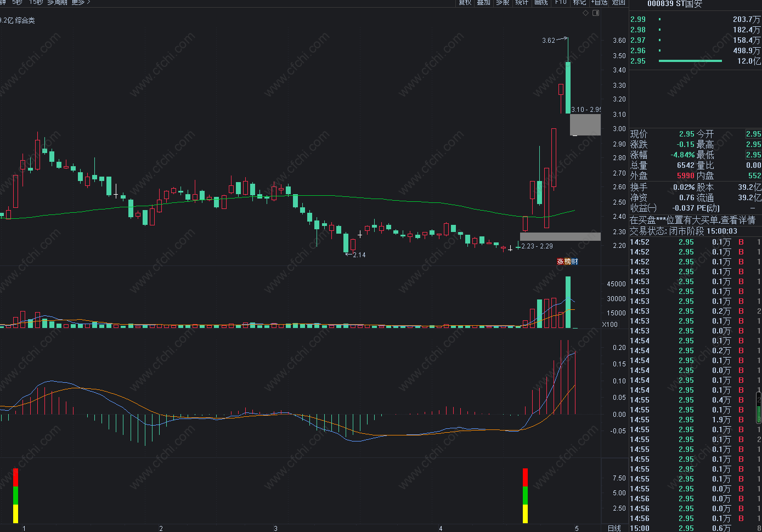
Task: Toggle 叠加 overlay comparison
Action: 484,3
